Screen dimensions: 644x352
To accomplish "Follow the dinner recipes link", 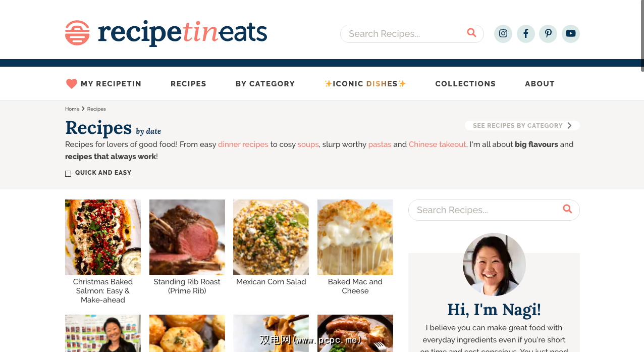I will coord(243,144).
